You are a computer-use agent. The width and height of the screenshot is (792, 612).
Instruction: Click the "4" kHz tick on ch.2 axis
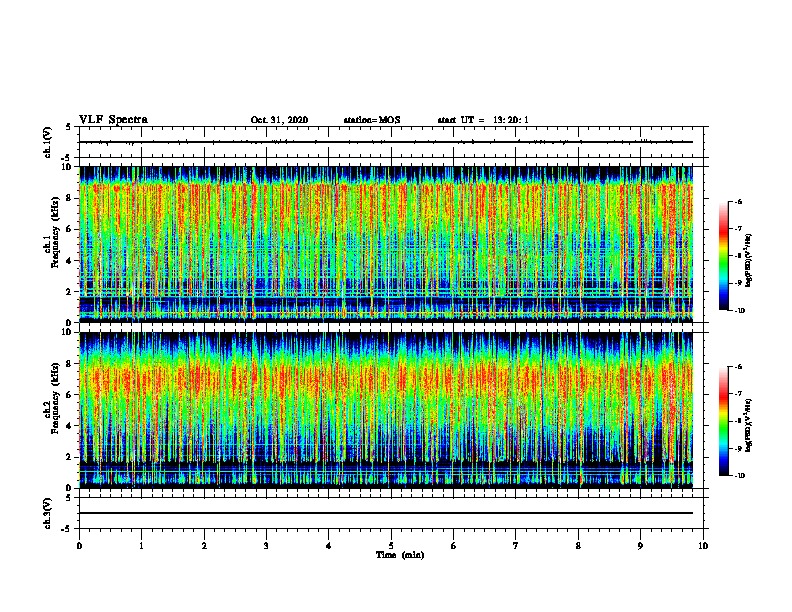point(69,426)
